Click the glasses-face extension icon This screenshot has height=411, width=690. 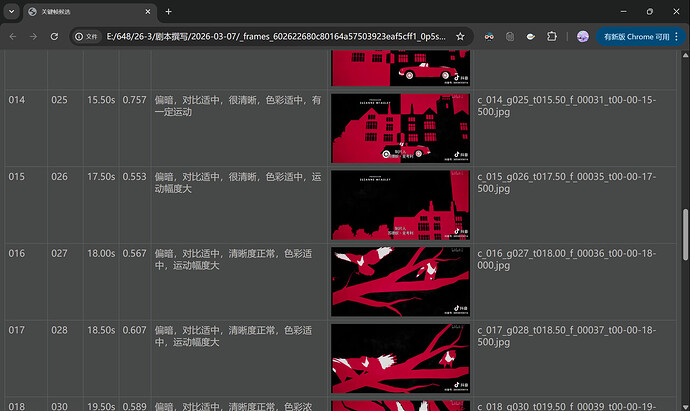tap(487, 36)
